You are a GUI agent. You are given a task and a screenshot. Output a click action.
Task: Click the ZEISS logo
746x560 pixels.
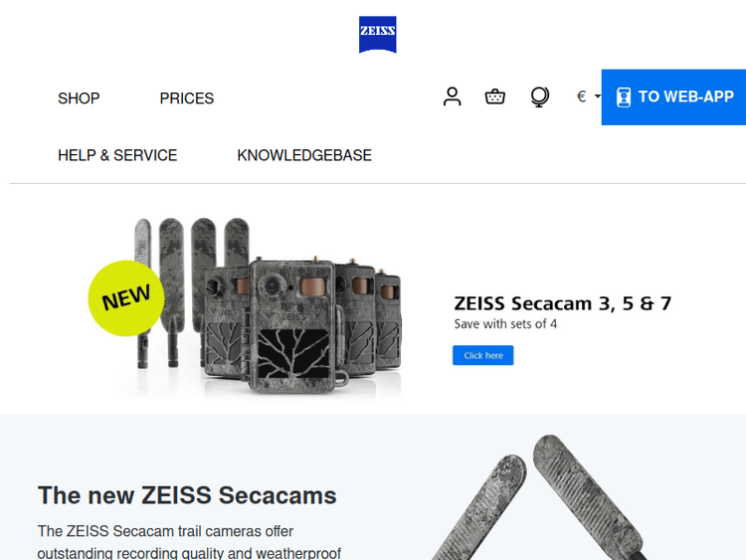click(x=377, y=35)
